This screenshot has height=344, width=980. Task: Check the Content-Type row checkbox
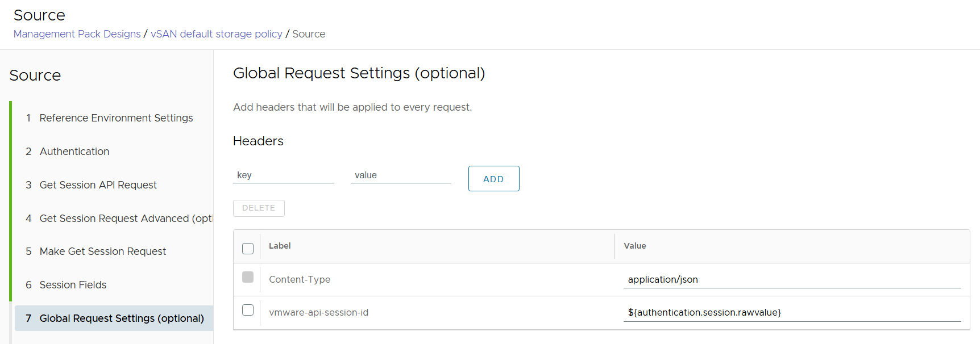tap(248, 277)
